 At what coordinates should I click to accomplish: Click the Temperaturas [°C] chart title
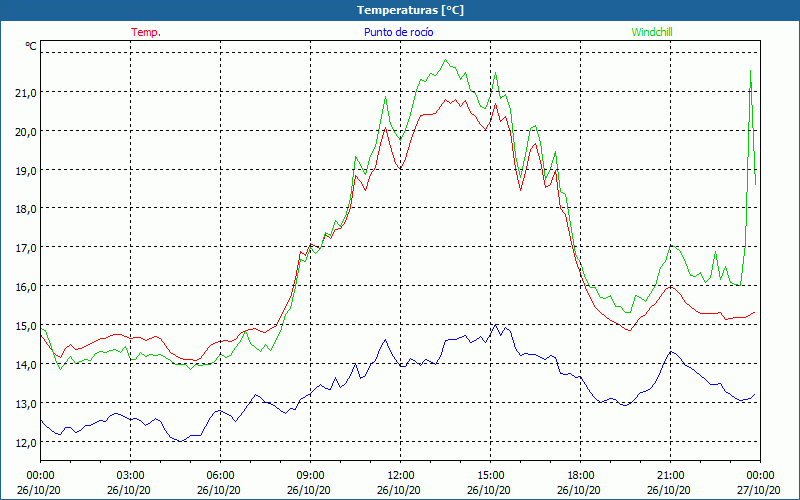point(410,10)
